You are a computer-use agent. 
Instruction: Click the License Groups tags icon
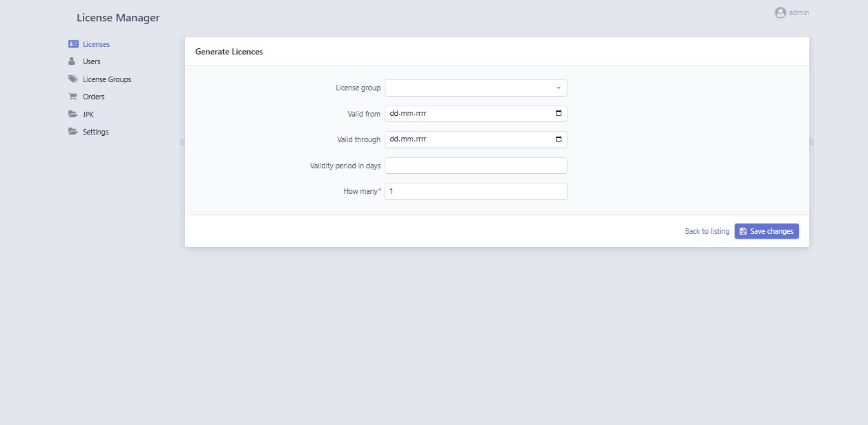73,79
